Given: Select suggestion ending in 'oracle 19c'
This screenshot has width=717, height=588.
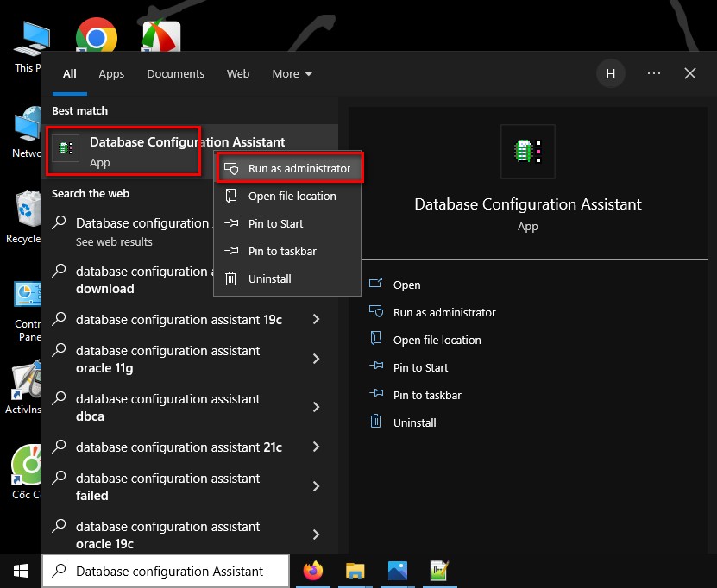Looking at the screenshot, I should coord(168,535).
